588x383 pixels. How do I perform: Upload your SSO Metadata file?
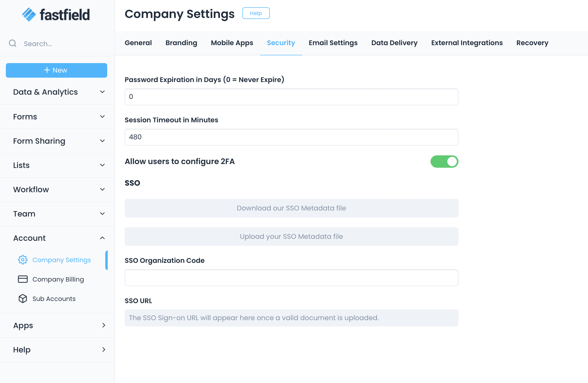(x=291, y=236)
